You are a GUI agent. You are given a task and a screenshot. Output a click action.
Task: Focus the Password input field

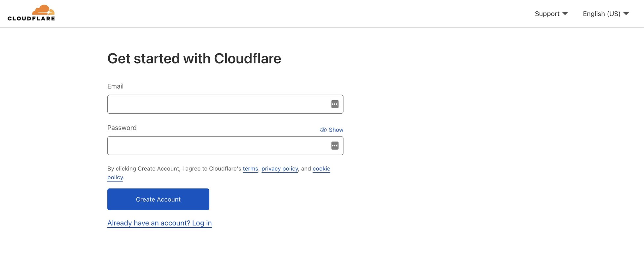pyautogui.click(x=218, y=146)
